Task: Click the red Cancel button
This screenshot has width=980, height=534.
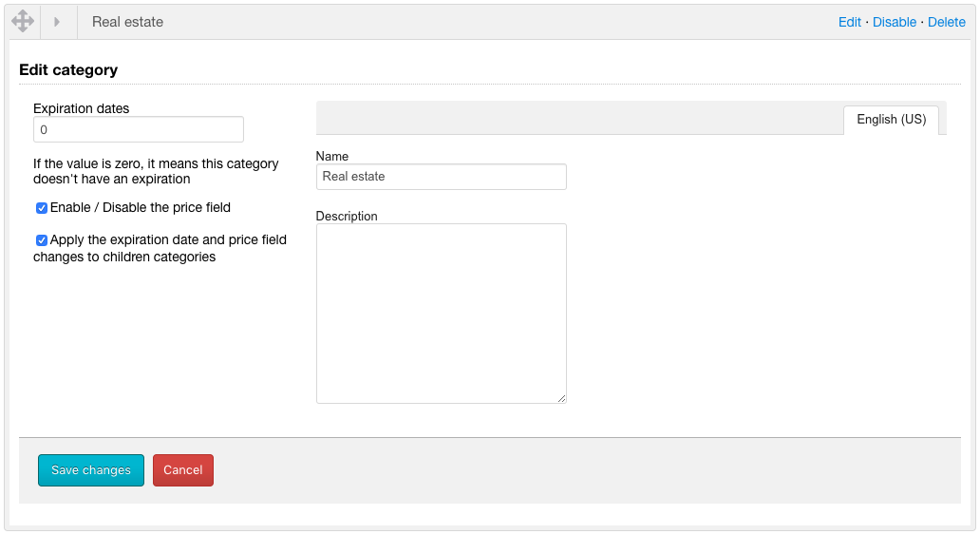Action: pos(183,470)
